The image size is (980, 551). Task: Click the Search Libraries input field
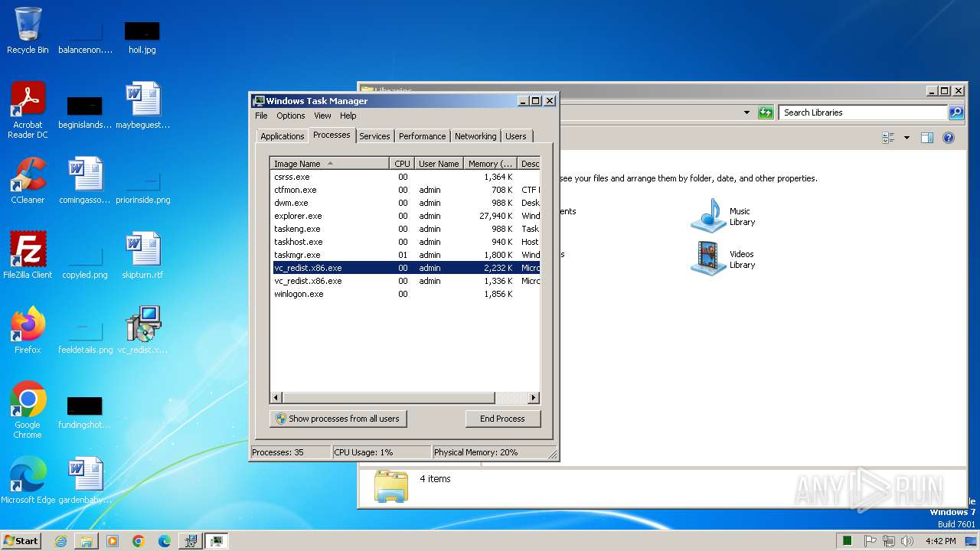point(864,112)
